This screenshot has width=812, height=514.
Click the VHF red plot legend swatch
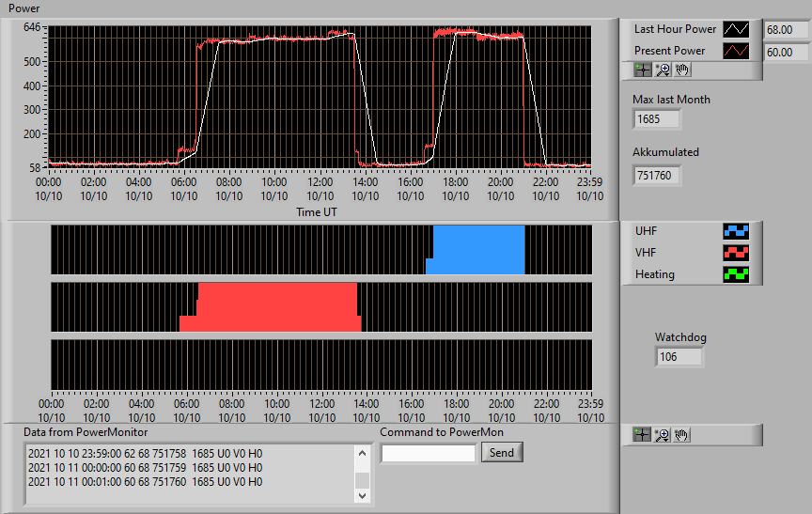click(x=736, y=253)
